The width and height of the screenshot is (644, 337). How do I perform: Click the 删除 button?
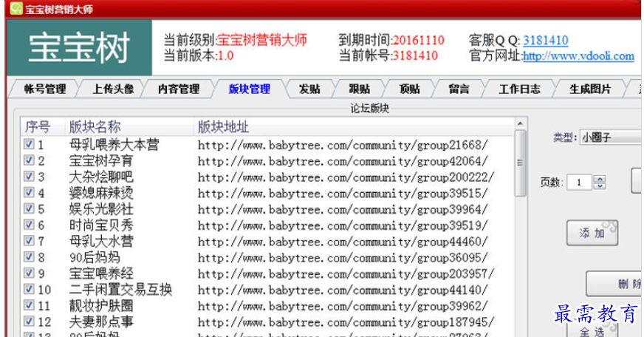click(x=614, y=284)
